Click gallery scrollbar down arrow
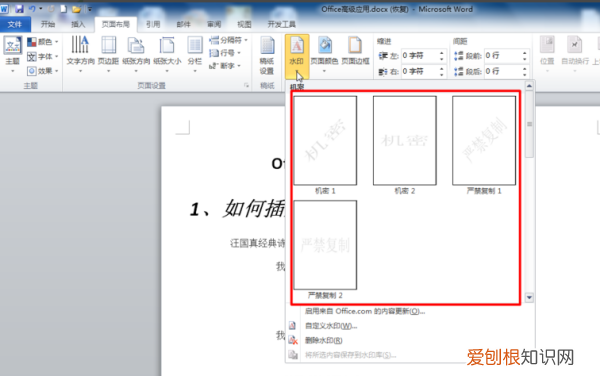 529,297
